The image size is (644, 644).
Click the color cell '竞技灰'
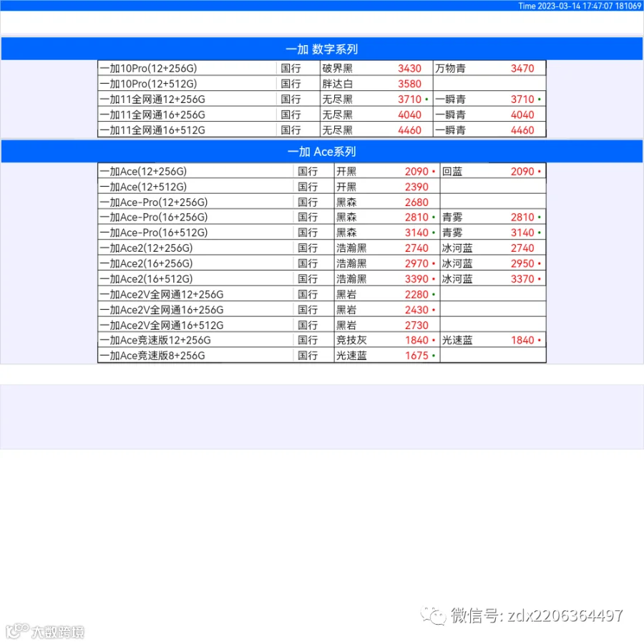coord(351,340)
